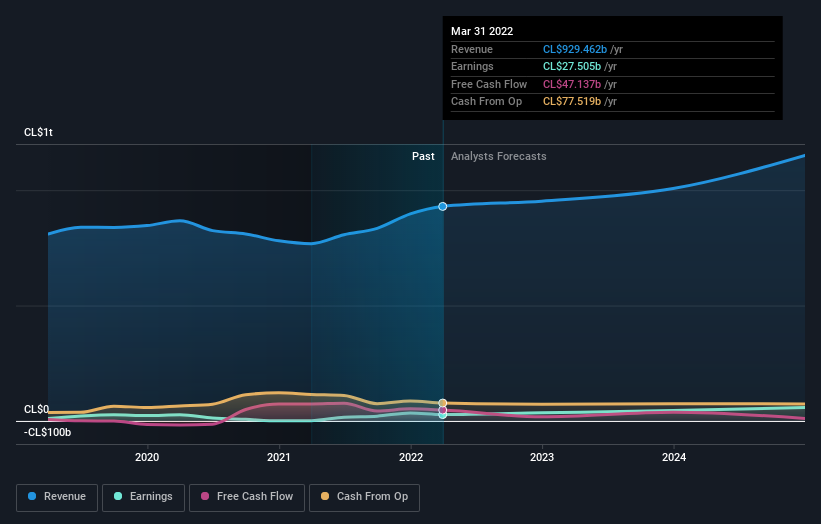Image resolution: width=821 pixels, height=524 pixels.
Task: Select the 2022 axis label
Action: [x=411, y=457]
